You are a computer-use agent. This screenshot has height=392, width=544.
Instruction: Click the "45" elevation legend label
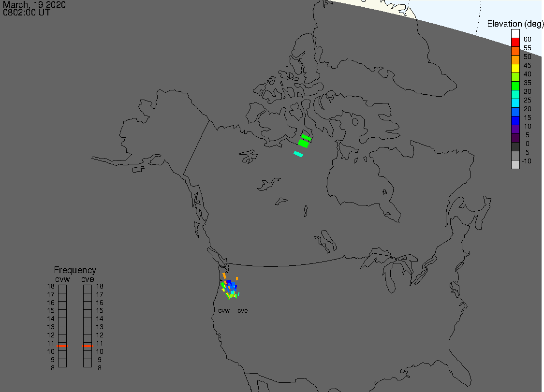[528, 65]
